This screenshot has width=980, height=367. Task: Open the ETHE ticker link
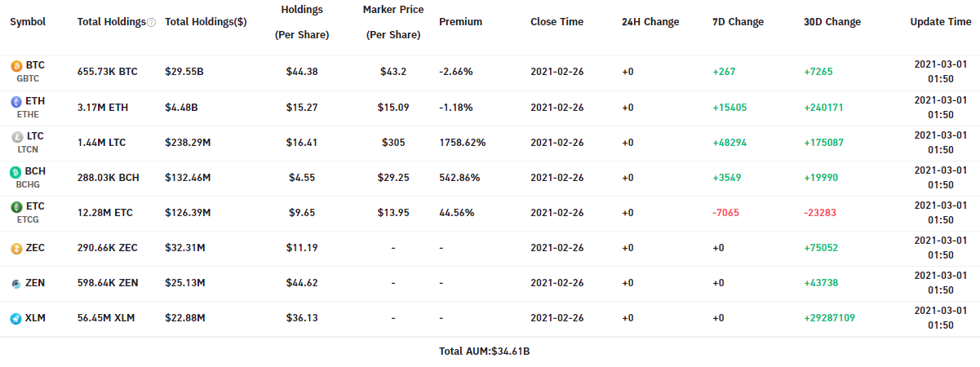(x=28, y=114)
